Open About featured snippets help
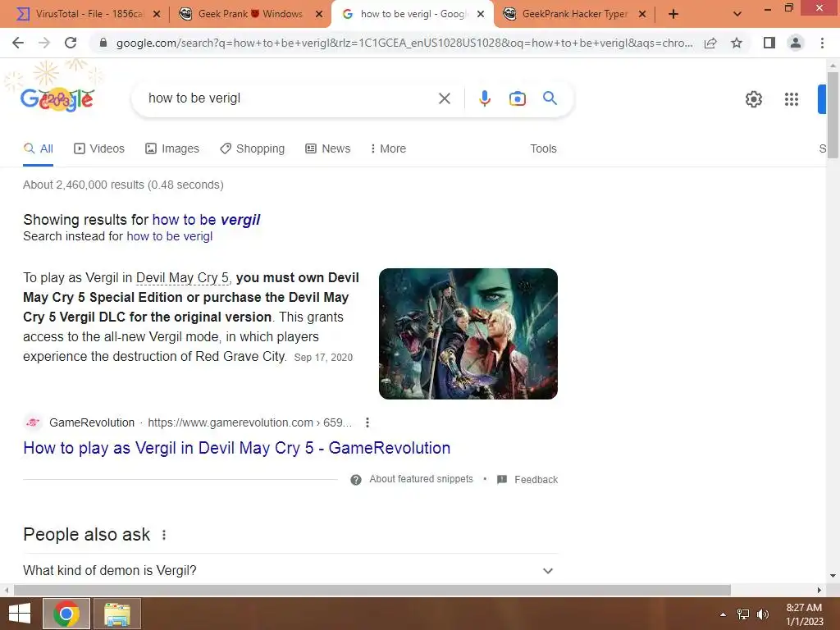Screen dimensions: 840x630 click(412, 479)
